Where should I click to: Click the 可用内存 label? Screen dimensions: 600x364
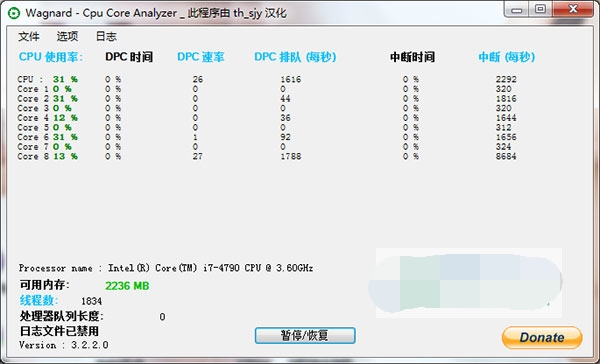point(45,285)
